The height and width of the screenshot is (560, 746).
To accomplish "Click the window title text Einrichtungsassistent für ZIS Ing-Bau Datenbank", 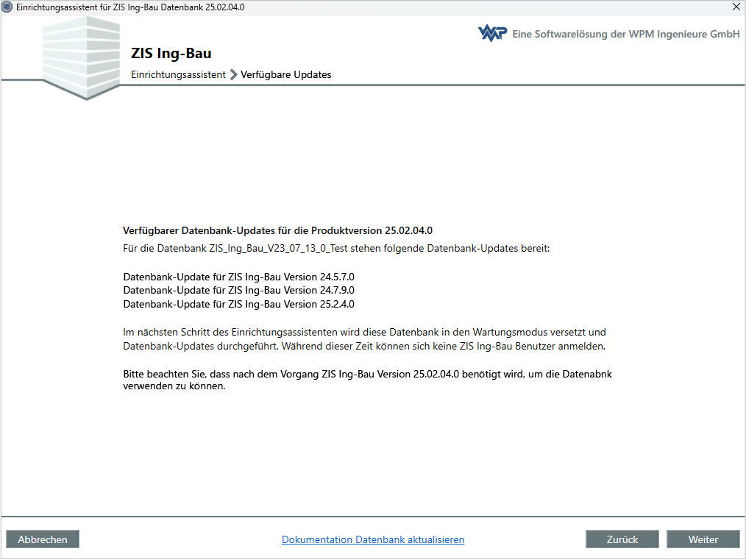I will point(130,7).
